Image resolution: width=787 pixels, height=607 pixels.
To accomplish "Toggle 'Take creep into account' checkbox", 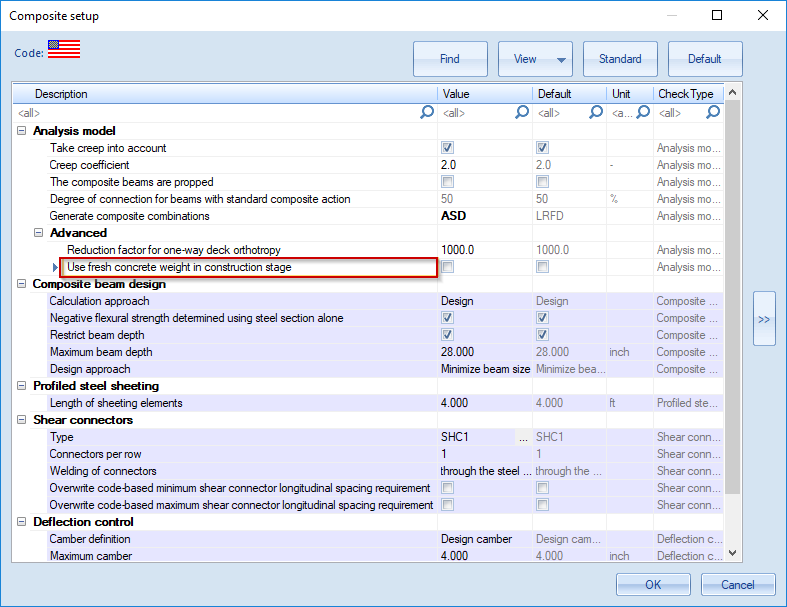I will click(447, 148).
